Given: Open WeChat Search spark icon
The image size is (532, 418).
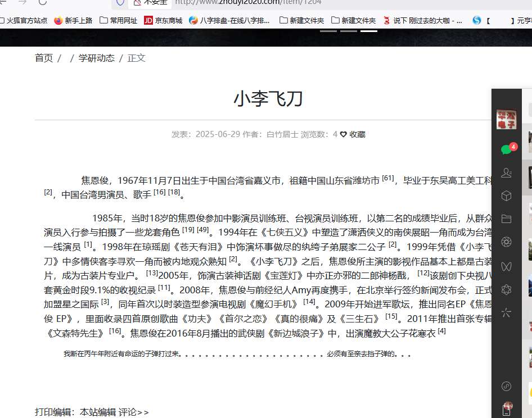Looking at the screenshot, I should pos(506,312).
